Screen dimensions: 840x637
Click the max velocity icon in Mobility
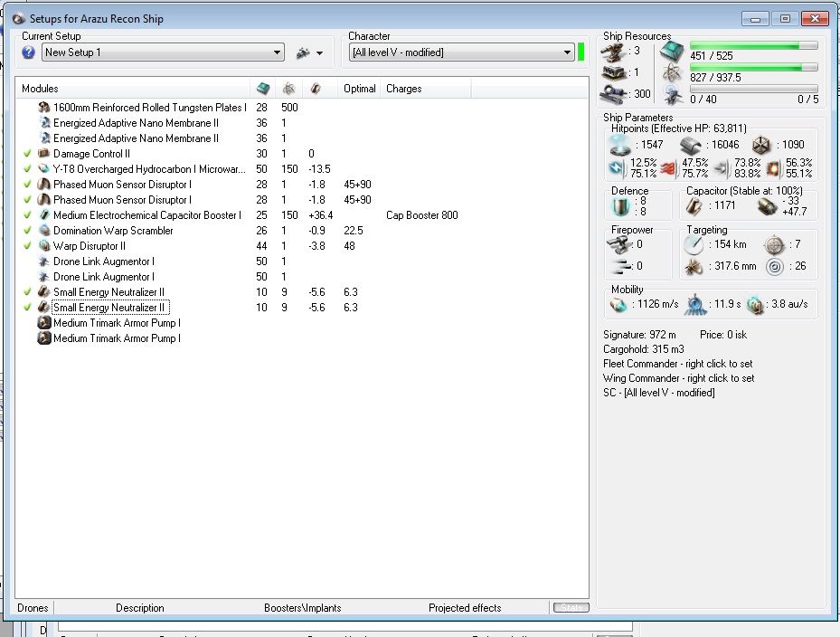coord(618,305)
